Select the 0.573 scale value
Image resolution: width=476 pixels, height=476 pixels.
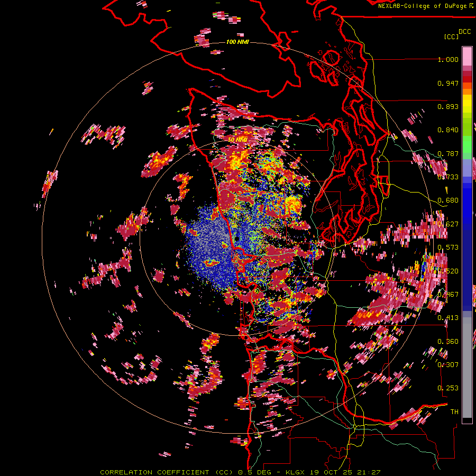click(448, 247)
